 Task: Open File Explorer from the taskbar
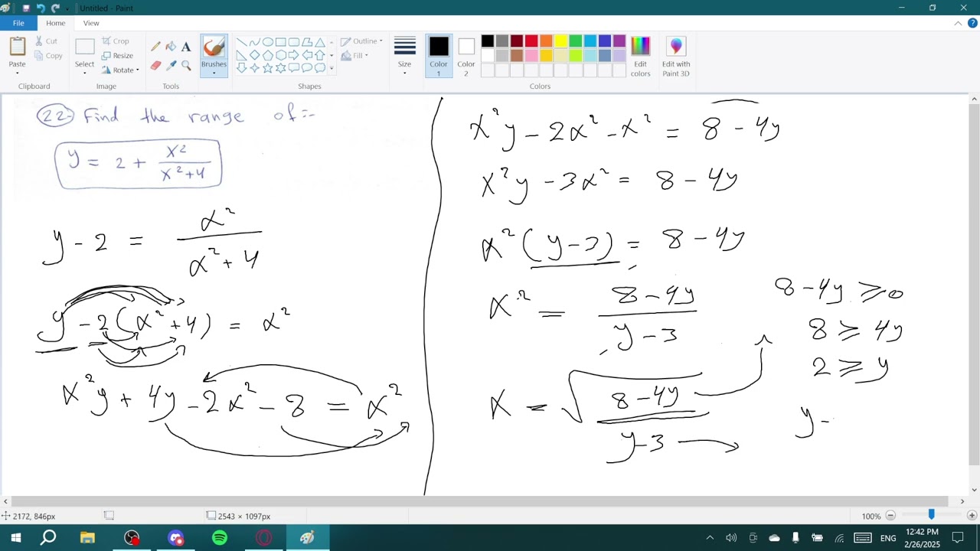87,538
